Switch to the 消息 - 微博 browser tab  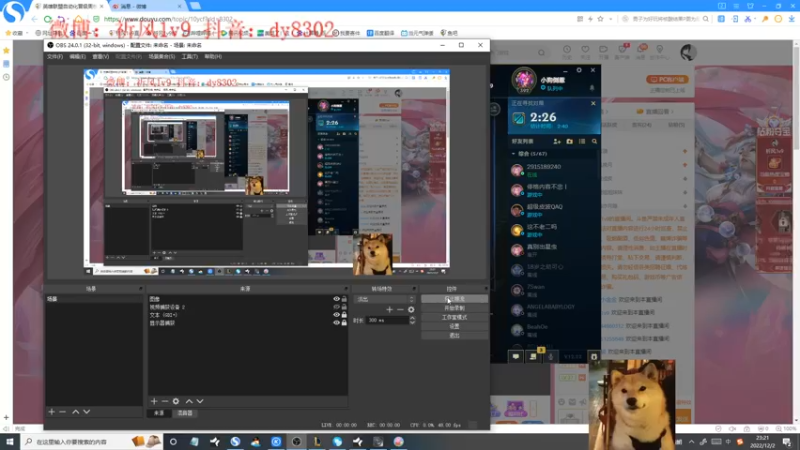(x=147, y=6)
